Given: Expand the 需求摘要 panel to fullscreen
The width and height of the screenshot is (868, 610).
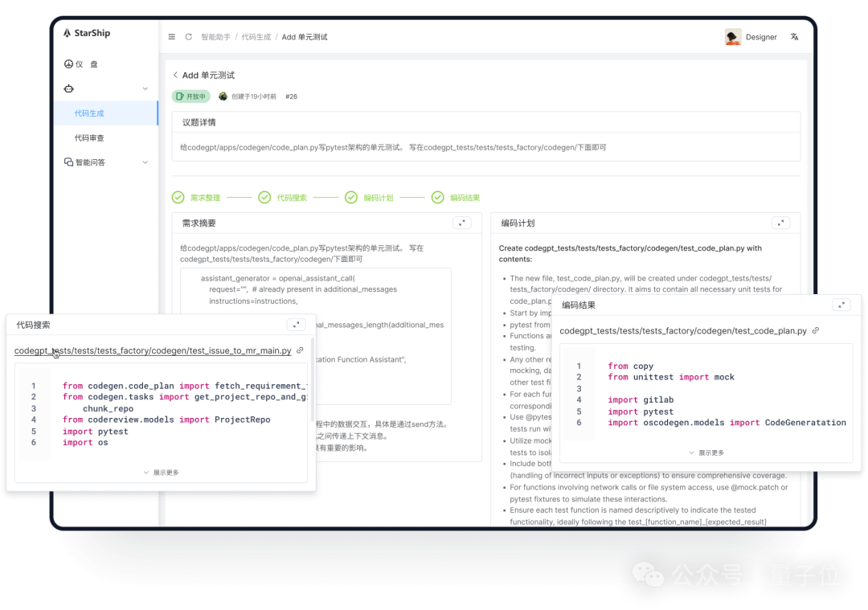Looking at the screenshot, I should point(461,223).
